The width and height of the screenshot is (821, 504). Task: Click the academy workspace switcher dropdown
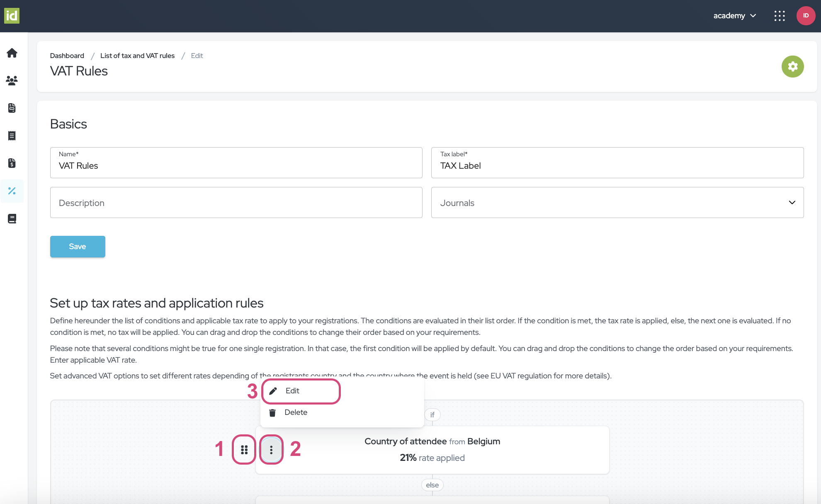pos(734,15)
